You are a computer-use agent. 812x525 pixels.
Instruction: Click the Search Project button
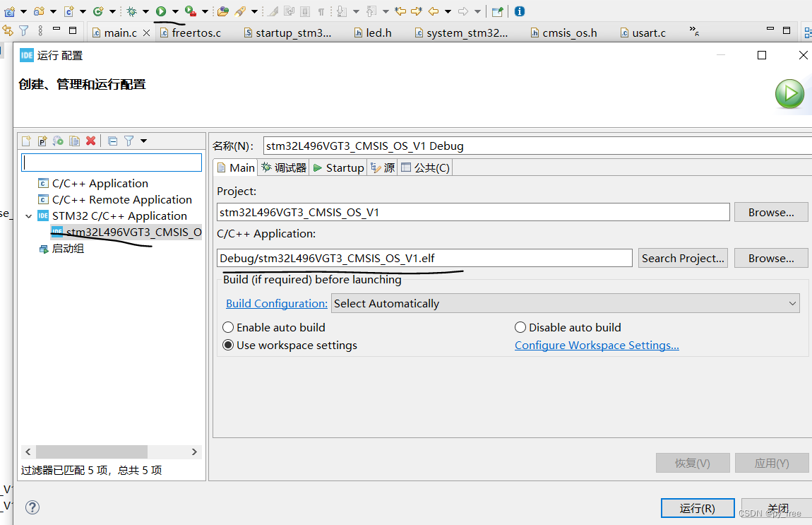point(683,258)
